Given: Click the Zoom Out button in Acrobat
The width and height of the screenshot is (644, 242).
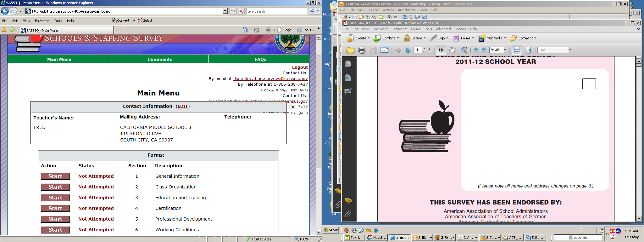Looking at the screenshot, I should [476, 50].
